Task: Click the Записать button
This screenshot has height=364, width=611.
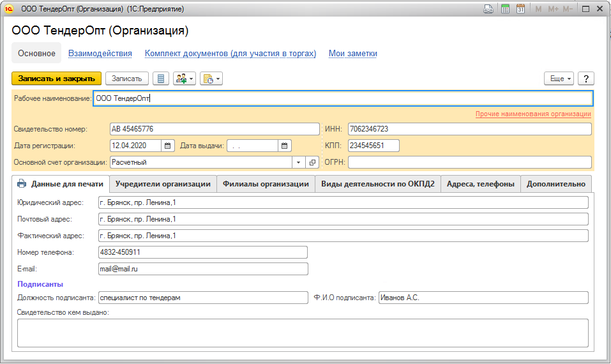Action: pyautogui.click(x=126, y=79)
